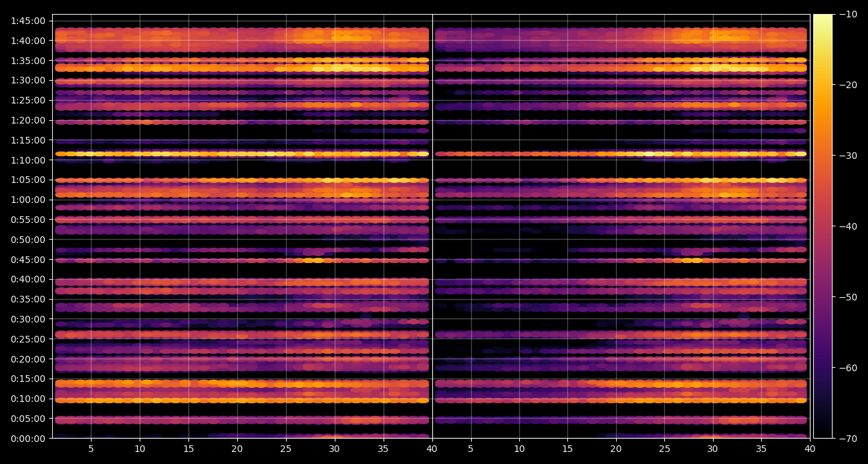The width and height of the screenshot is (868, 464).
Task: Click x-axis tick 5 of the right plot
Action: [470, 449]
